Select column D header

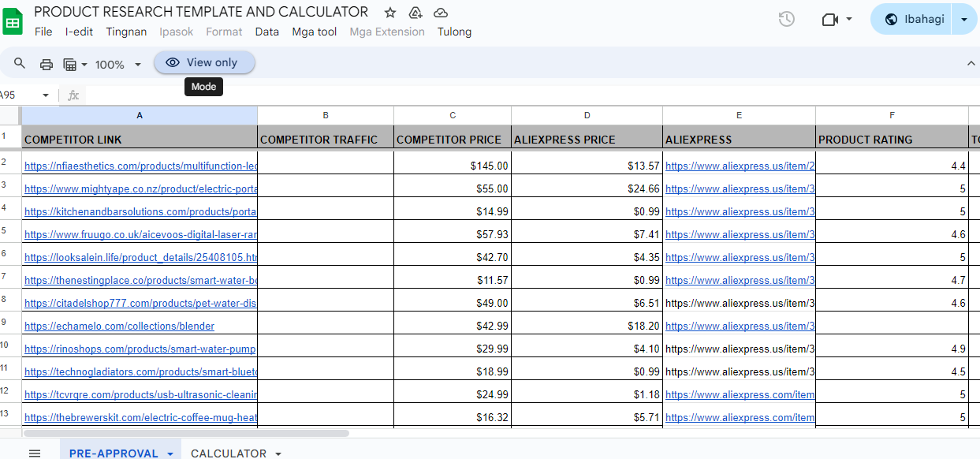(x=587, y=115)
